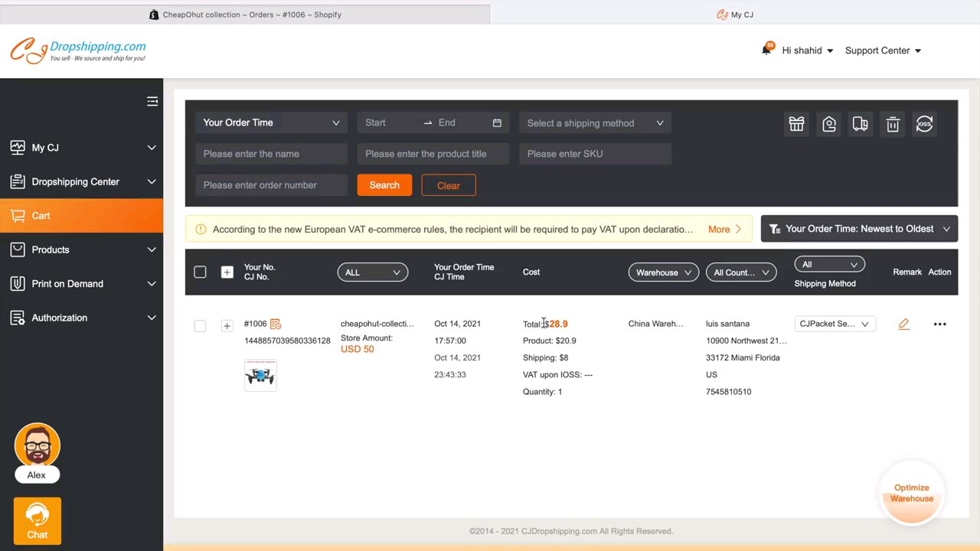Screen dimensions: 980x551
Task: Expand Products sidebar menu
Action: [81, 249]
